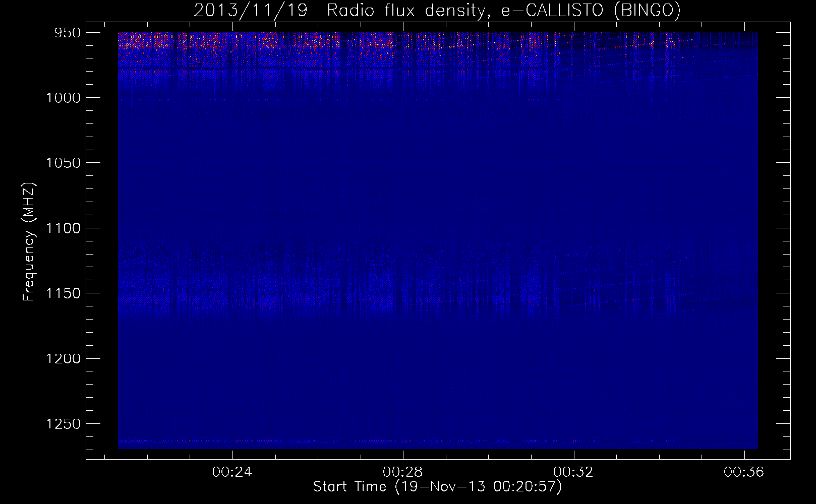This screenshot has height=504, width=816.
Task: Select the 1100 frequency tick label
Action: click(x=63, y=228)
